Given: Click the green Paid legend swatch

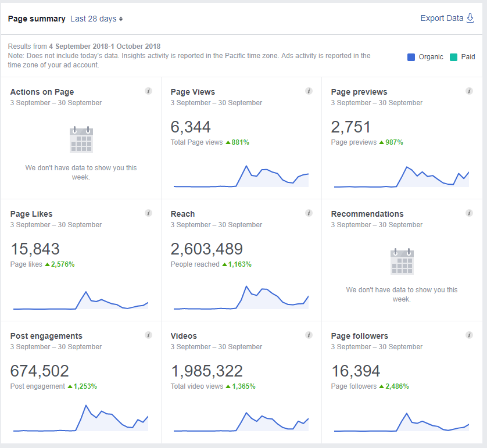Looking at the screenshot, I should (453, 57).
